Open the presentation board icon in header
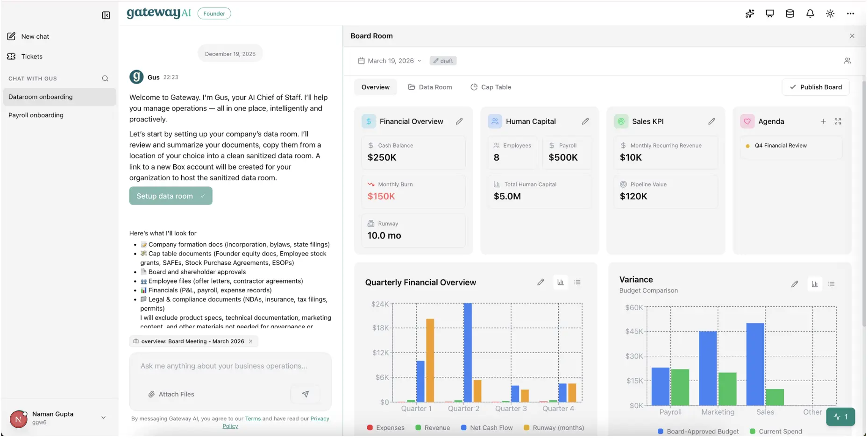Viewport: 868px width, 439px height. coord(770,14)
